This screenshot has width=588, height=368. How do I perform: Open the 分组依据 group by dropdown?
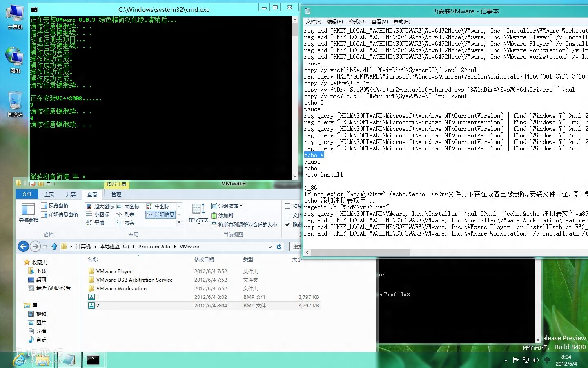(227, 206)
